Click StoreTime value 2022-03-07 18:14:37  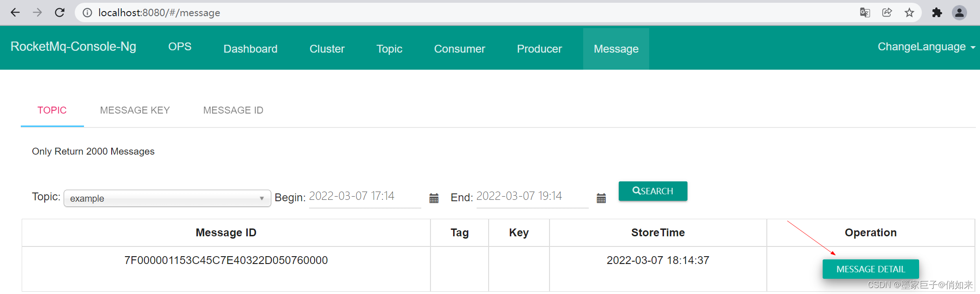(x=658, y=260)
